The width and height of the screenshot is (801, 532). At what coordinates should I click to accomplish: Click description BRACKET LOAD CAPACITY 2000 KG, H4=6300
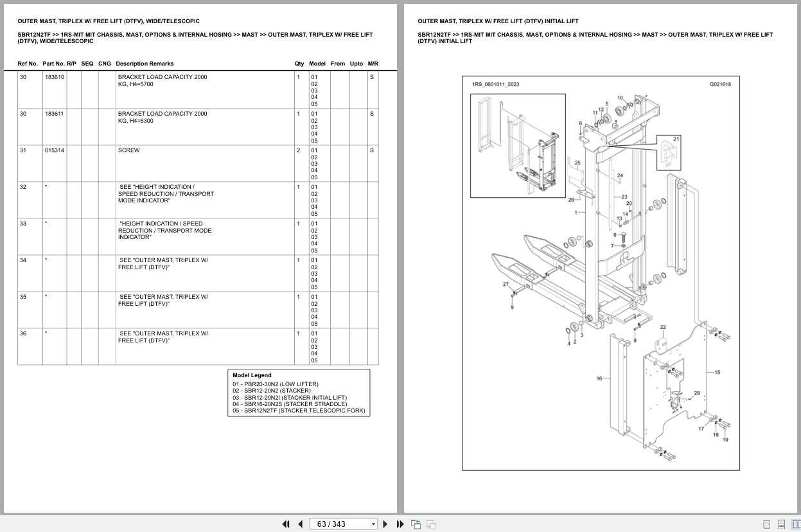click(x=163, y=117)
